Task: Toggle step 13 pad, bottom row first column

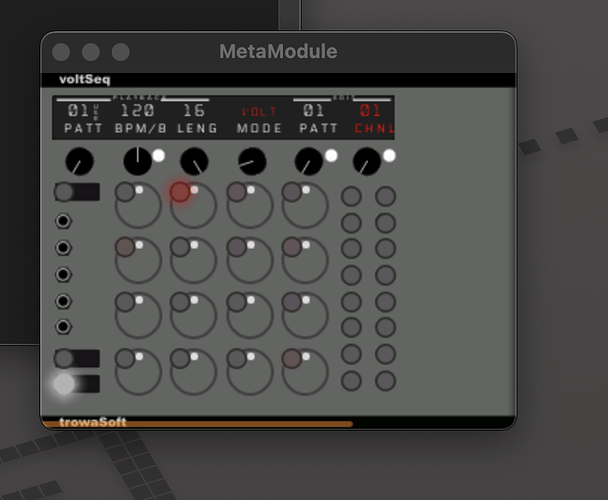Action: coord(125,358)
